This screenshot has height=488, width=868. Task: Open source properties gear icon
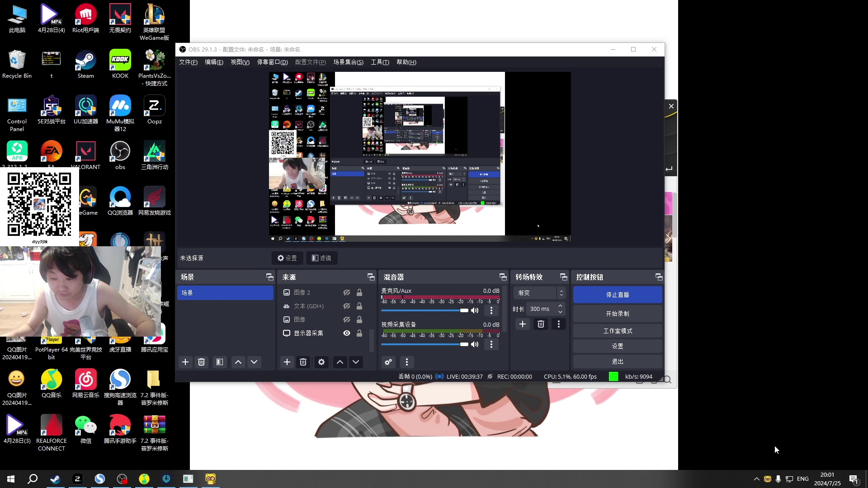(321, 362)
